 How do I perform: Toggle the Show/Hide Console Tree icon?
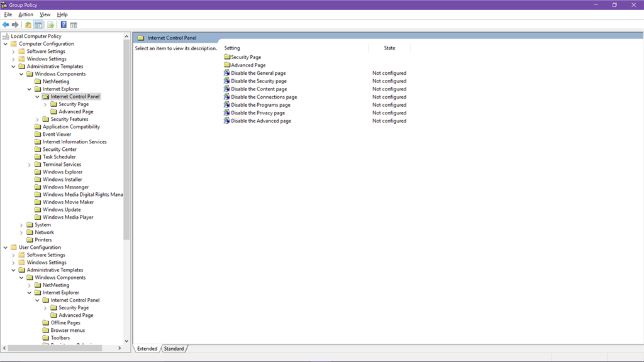[38, 25]
